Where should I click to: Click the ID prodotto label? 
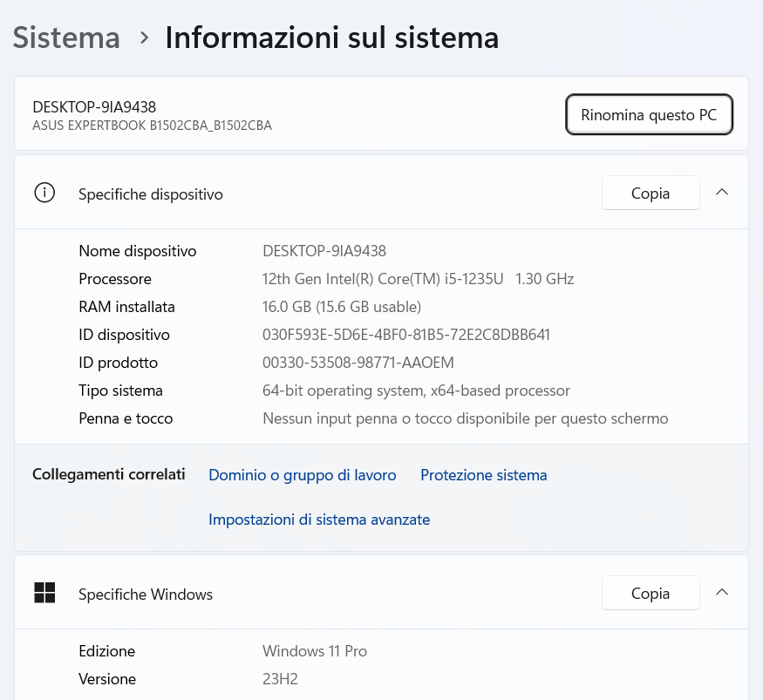pyautogui.click(x=119, y=363)
